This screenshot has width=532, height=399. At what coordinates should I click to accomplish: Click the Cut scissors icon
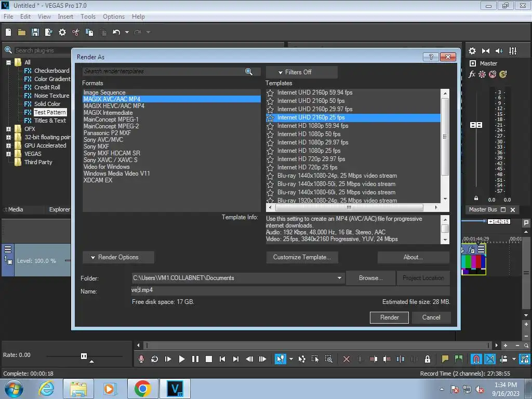(76, 32)
